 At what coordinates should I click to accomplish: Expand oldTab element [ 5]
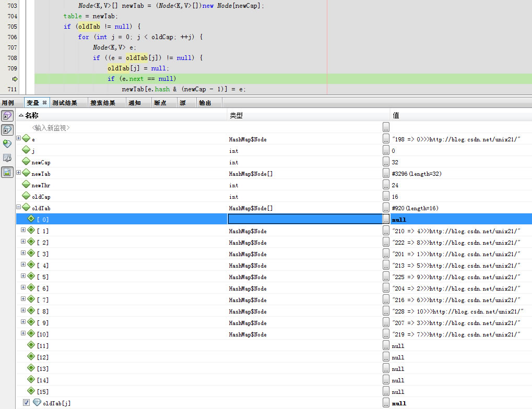(x=23, y=276)
